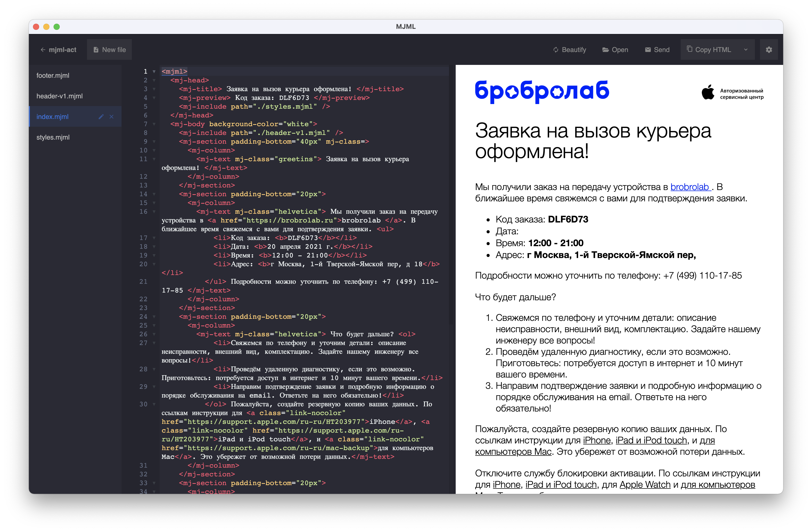The height and width of the screenshot is (532, 812).
Task: Collapse the fold arrow on line 1
Action: (x=154, y=72)
